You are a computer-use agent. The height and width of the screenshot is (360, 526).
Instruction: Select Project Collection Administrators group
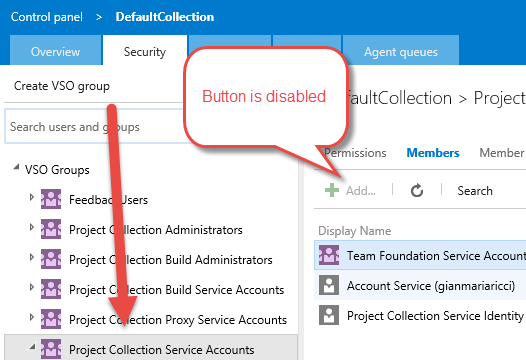click(x=156, y=230)
